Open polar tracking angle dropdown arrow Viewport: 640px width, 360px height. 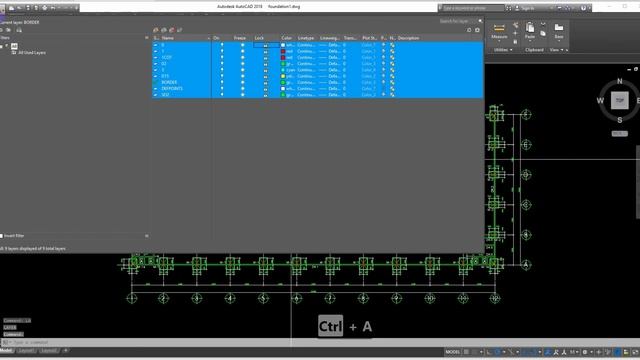click(x=504, y=352)
